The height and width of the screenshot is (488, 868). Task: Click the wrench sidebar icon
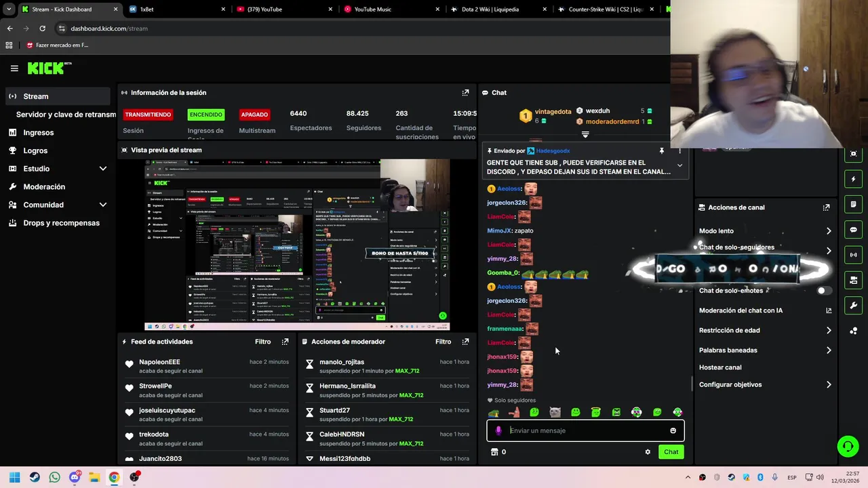[853, 306]
